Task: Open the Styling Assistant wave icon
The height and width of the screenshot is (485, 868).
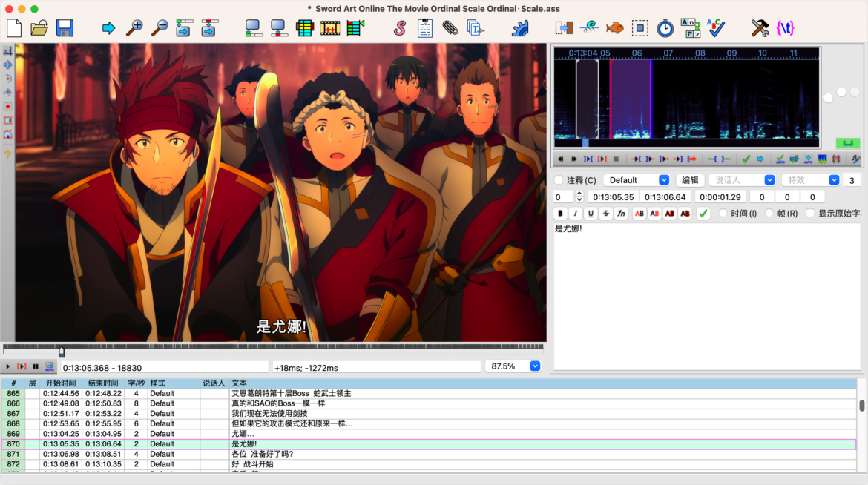Action: 590,27
